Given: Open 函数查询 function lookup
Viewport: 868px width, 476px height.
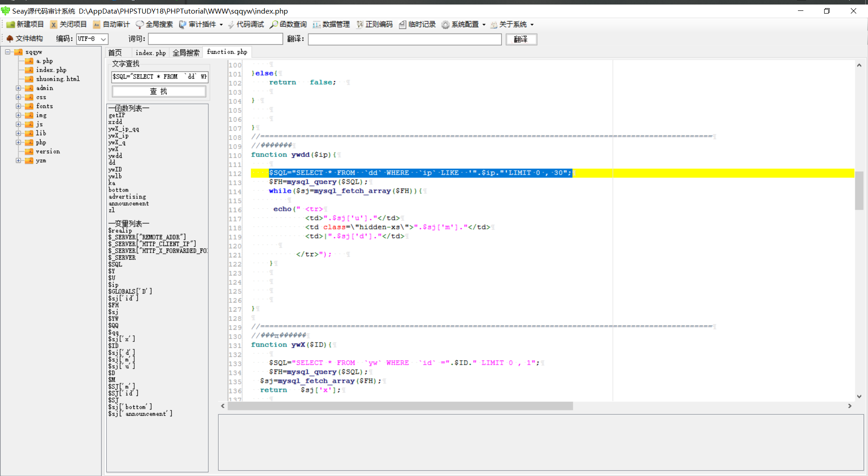Looking at the screenshot, I should click(288, 24).
